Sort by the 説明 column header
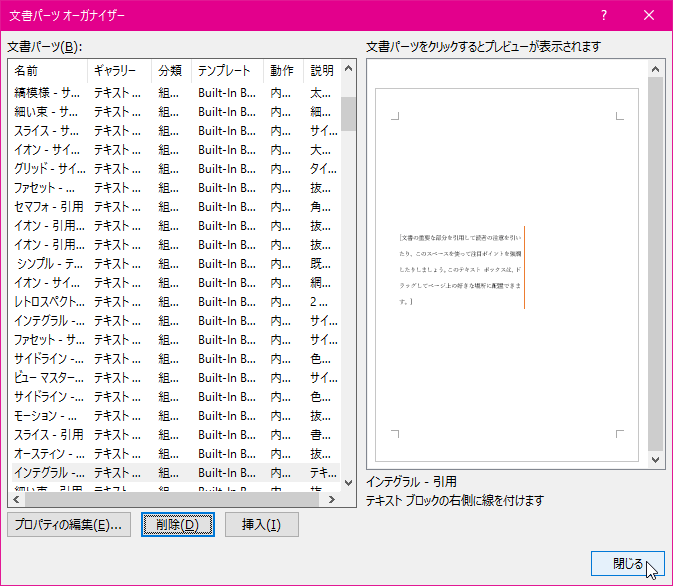 click(x=322, y=70)
